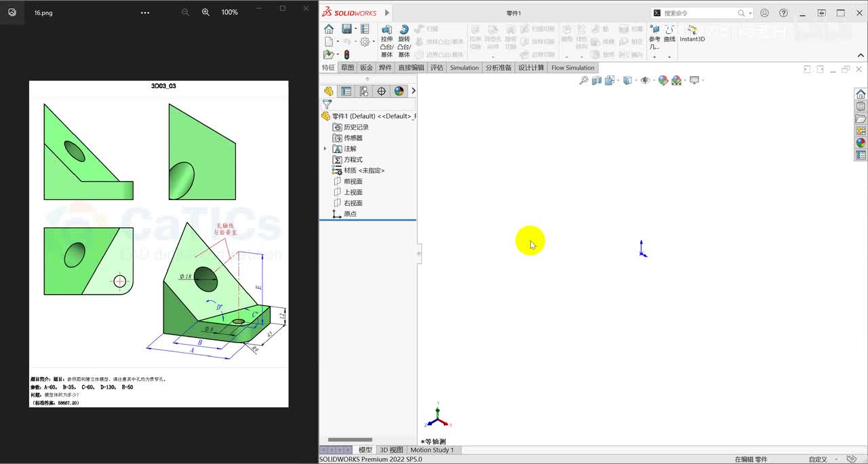Select 右视面 plane in tree

pyautogui.click(x=348, y=203)
